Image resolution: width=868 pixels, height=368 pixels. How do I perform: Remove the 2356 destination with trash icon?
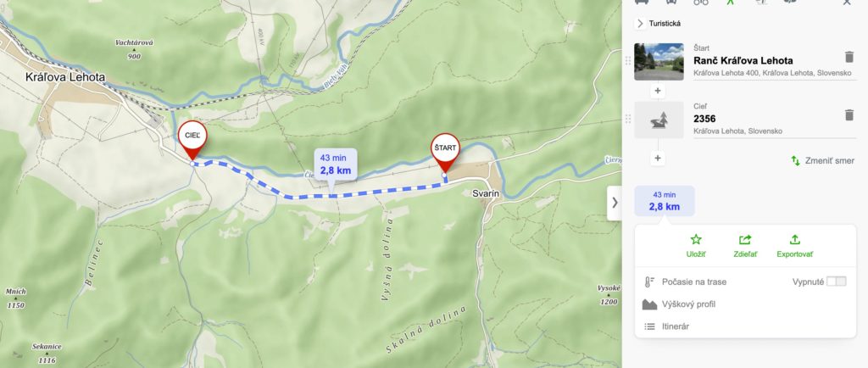click(x=849, y=115)
